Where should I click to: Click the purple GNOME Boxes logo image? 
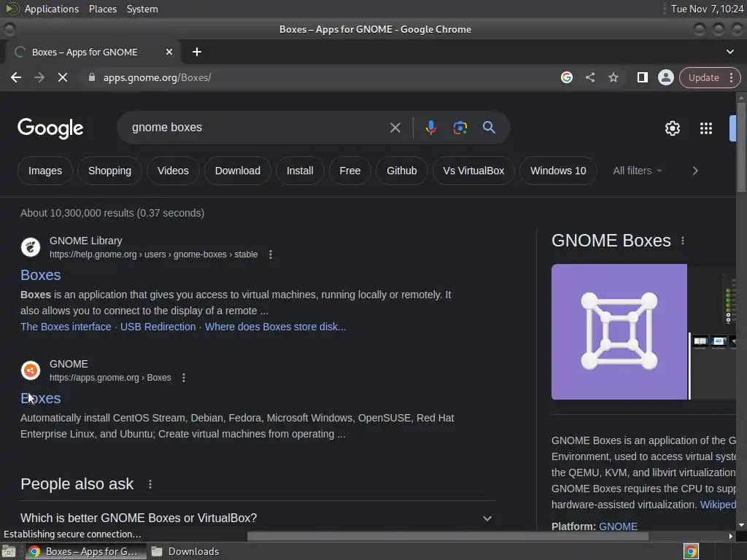(619, 332)
